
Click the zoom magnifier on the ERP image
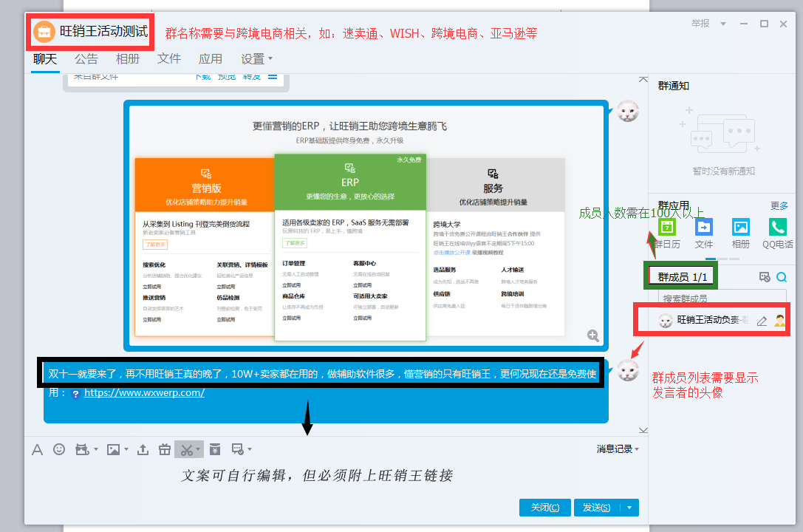[593, 335]
